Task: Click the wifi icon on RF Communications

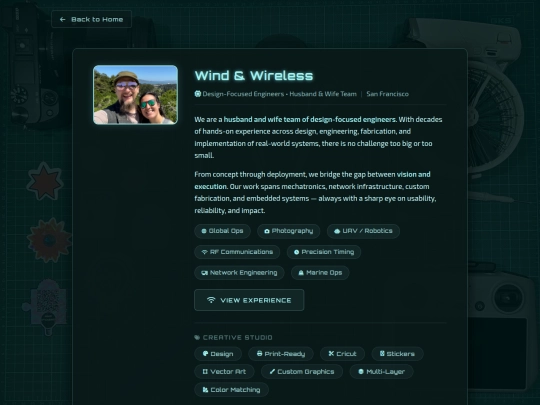Action: click(205, 252)
